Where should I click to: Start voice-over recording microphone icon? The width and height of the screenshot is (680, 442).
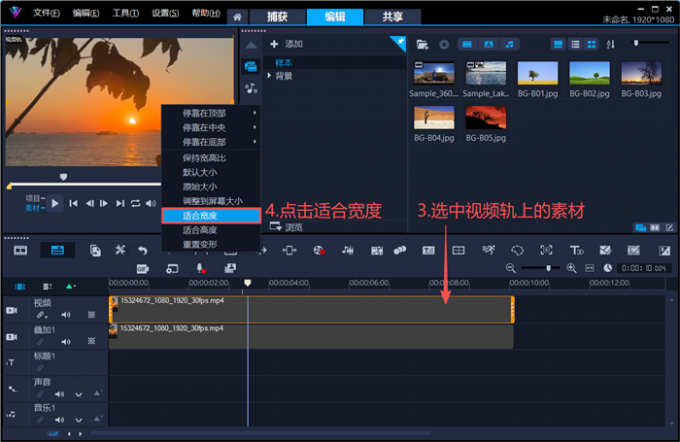pos(201,269)
